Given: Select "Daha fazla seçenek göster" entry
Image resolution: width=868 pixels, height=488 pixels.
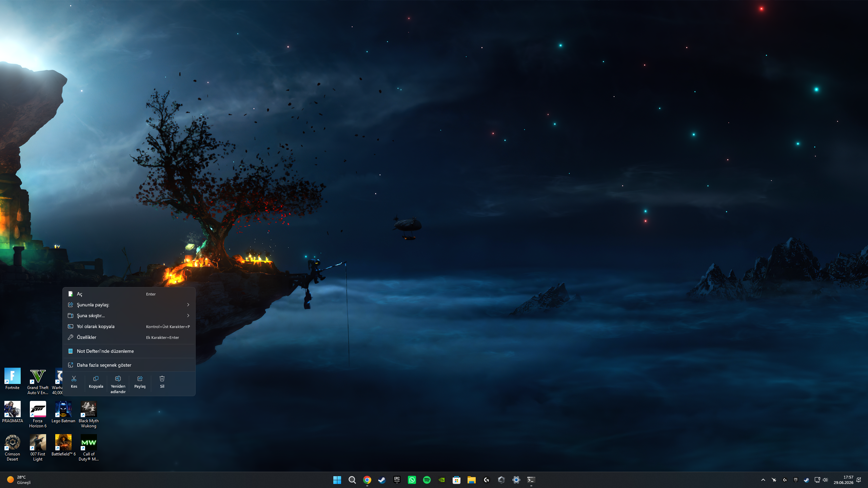Looking at the screenshot, I should pos(129,365).
